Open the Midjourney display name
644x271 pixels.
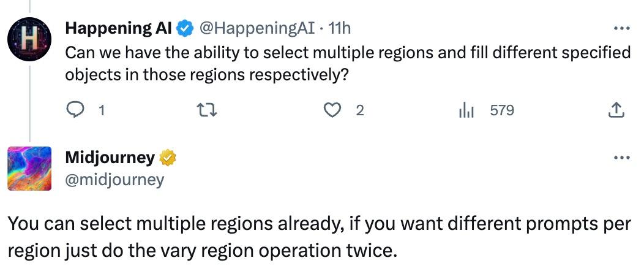click(110, 158)
